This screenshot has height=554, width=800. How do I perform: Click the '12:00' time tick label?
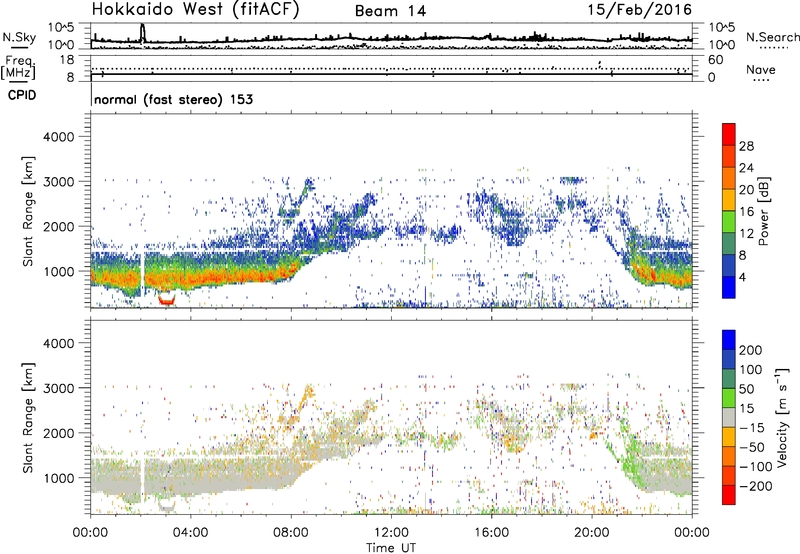tap(391, 533)
